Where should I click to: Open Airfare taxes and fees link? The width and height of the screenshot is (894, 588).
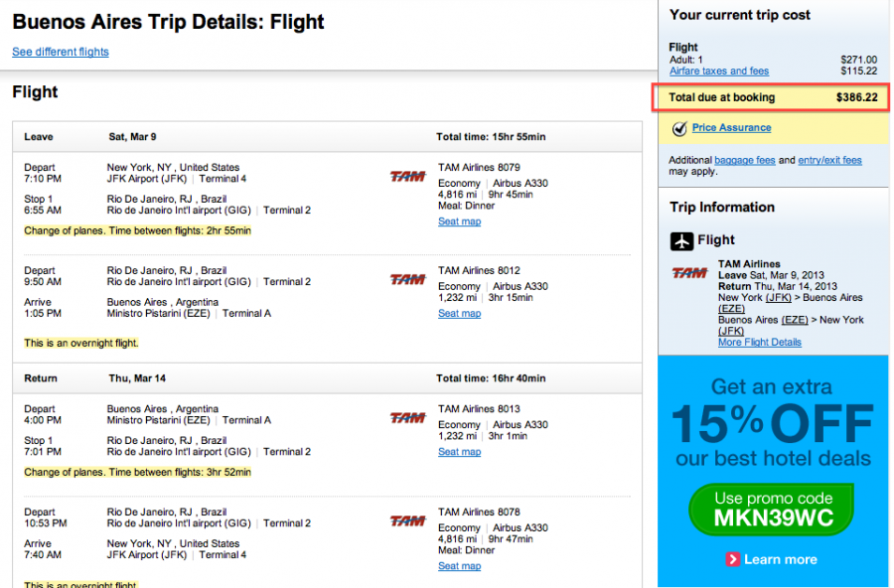coord(719,71)
